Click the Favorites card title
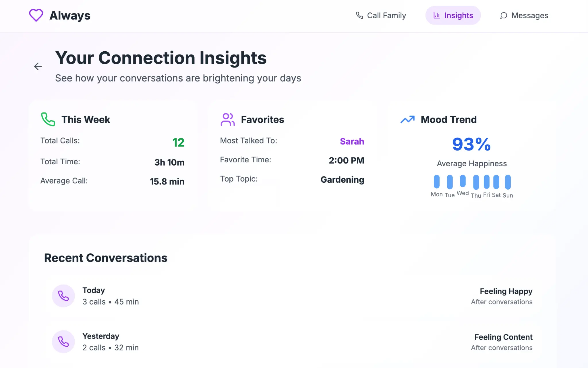This screenshot has width=588, height=368. pyautogui.click(x=262, y=120)
